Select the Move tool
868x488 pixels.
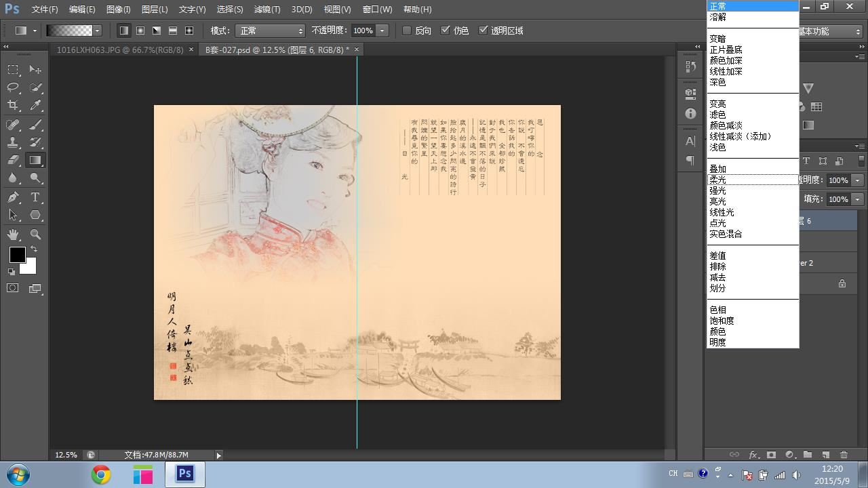tap(35, 70)
